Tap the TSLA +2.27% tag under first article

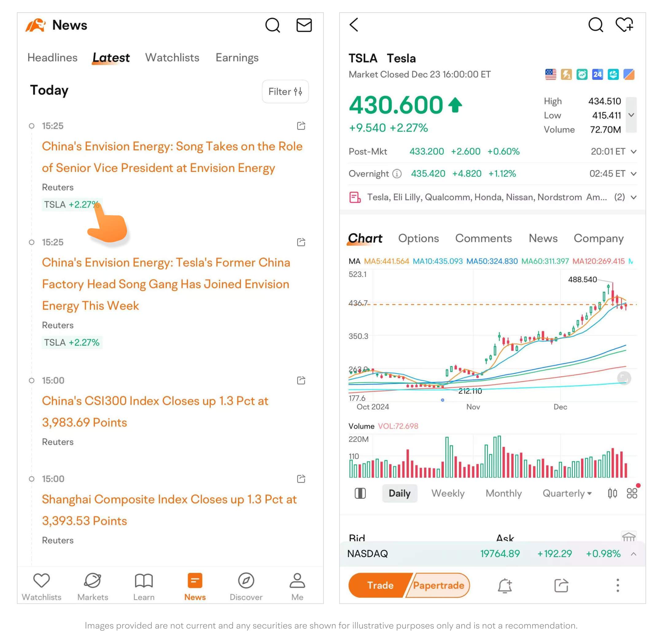(x=72, y=205)
